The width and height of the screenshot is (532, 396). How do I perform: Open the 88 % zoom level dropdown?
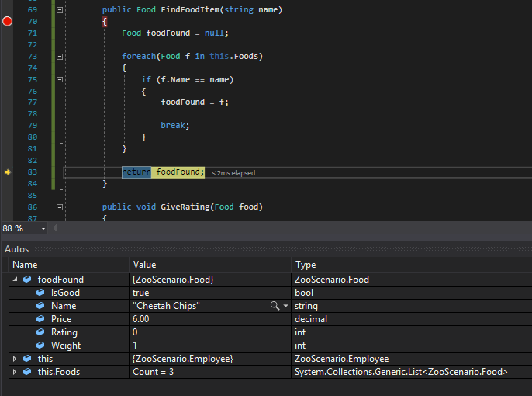pos(43,229)
